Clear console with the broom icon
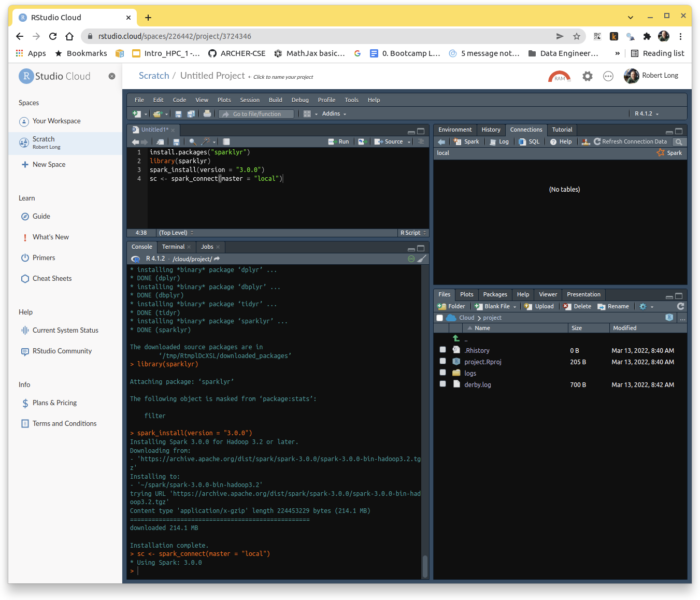Image resolution: width=700 pixels, height=600 pixels. point(422,259)
